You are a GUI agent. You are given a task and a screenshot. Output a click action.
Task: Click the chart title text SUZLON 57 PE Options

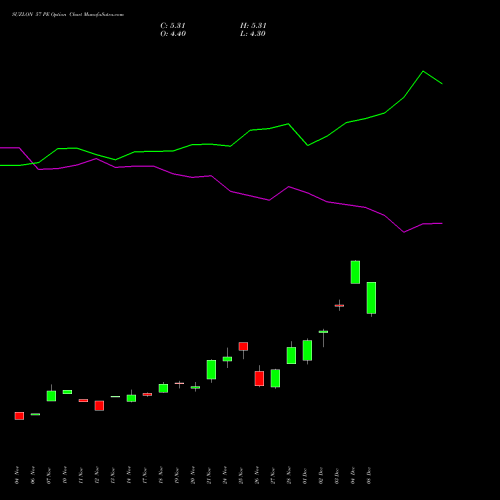point(40,15)
